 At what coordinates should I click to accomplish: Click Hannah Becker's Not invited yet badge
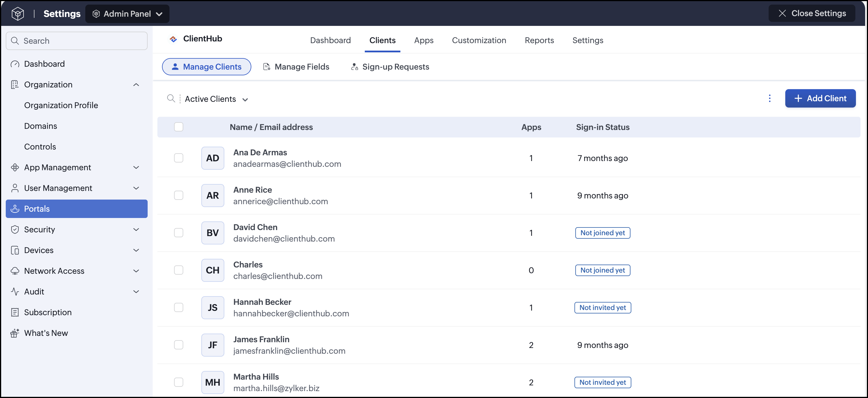point(603,308)
